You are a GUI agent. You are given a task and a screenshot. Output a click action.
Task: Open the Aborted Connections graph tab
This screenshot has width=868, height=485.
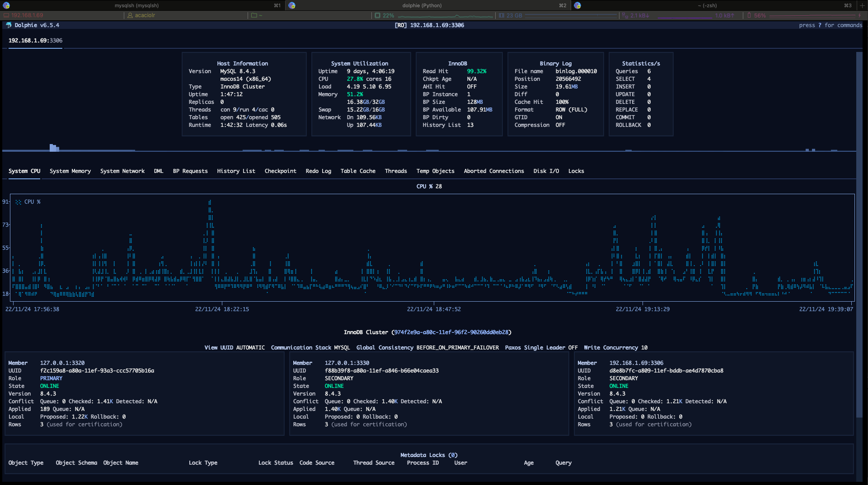tap(494, 171)
